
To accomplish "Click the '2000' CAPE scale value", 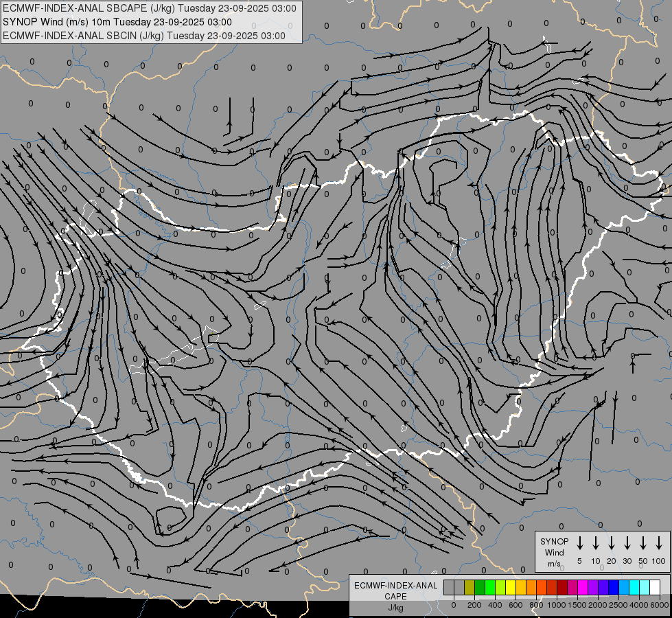I will point(598,605).
